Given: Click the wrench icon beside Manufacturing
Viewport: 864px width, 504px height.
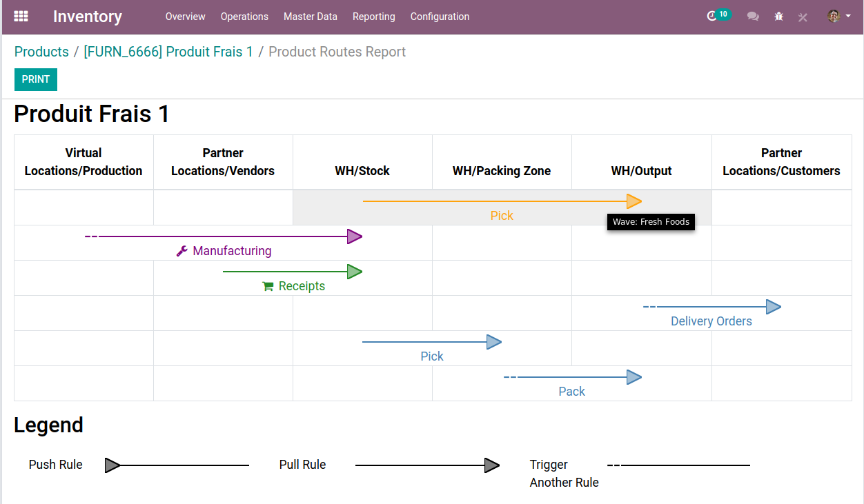Looking at the screenshot, I should point(182,251).
